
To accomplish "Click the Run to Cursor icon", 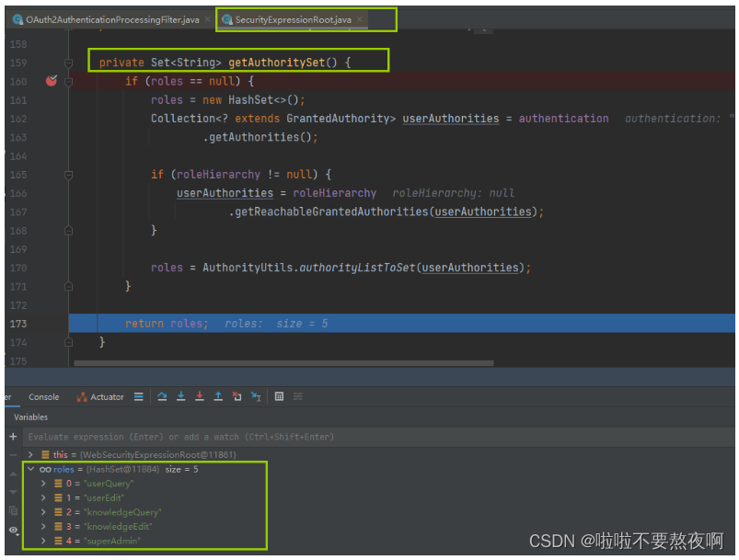I will click(256, 396).
